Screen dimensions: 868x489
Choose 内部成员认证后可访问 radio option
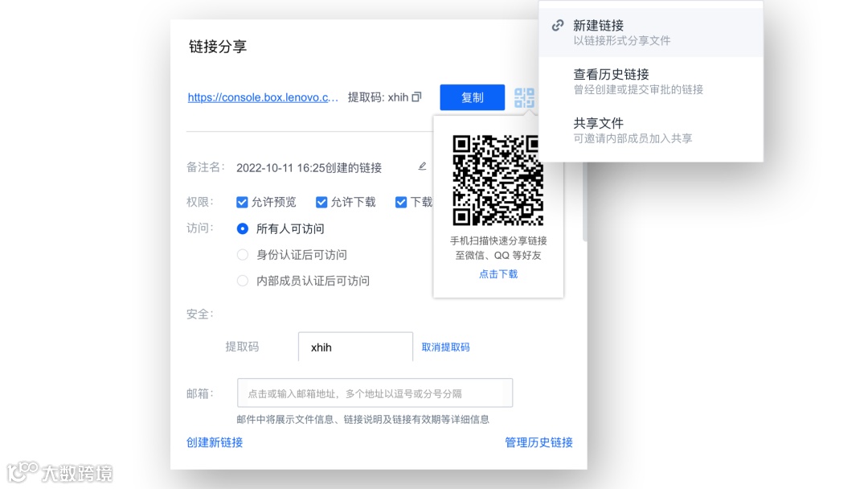tap(243, 281)
